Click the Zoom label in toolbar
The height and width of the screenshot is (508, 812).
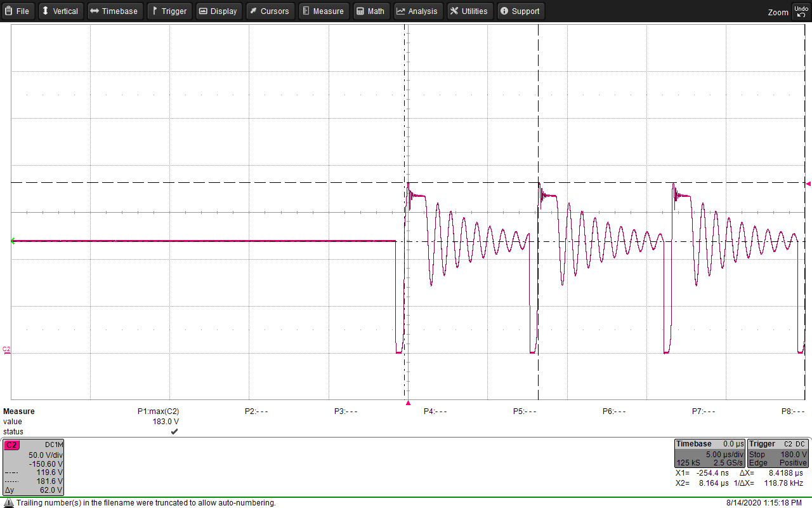[778, 12]
